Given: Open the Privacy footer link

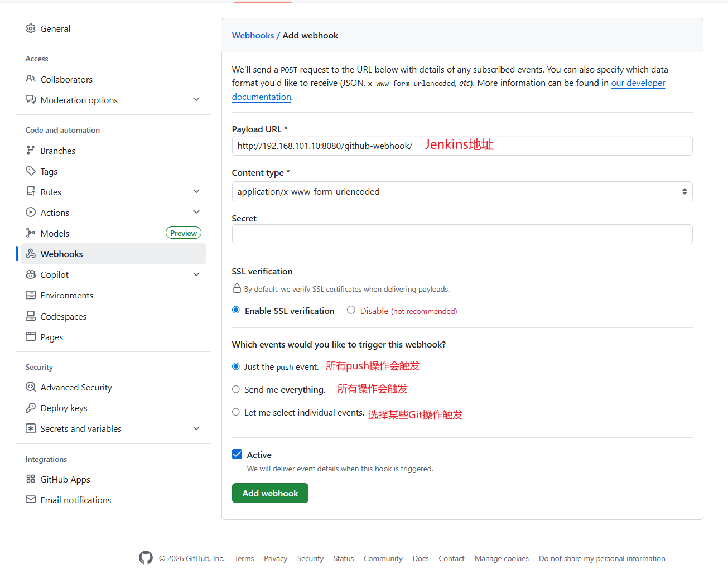Looking at the screenshot, I should tap(276, 558).
